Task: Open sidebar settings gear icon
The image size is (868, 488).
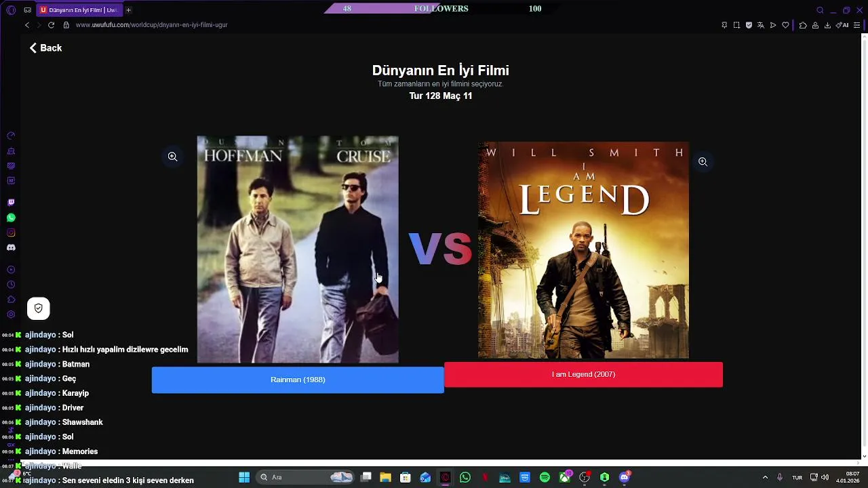Action: (11, 314)
